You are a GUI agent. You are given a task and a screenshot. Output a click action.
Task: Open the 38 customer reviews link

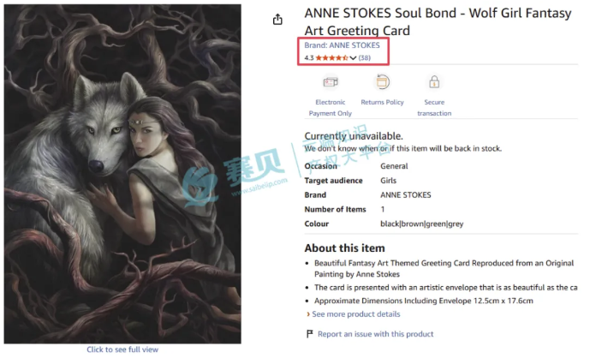(x=365, y=58)
